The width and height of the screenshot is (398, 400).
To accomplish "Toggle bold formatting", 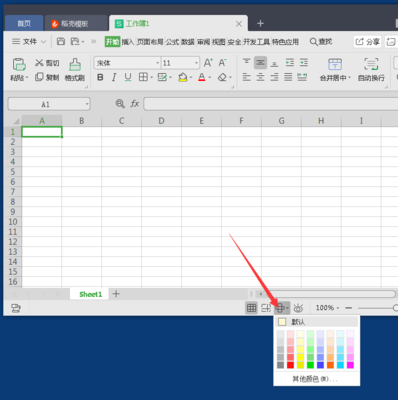I will click(x=100, y=77).
